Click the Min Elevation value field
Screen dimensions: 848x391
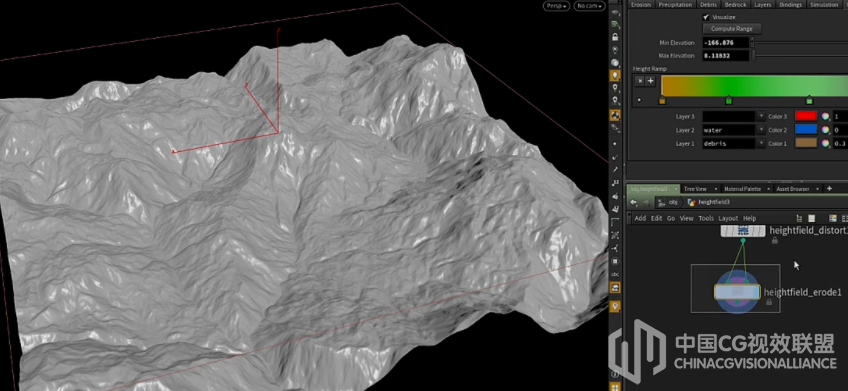[x=726, y=42]
